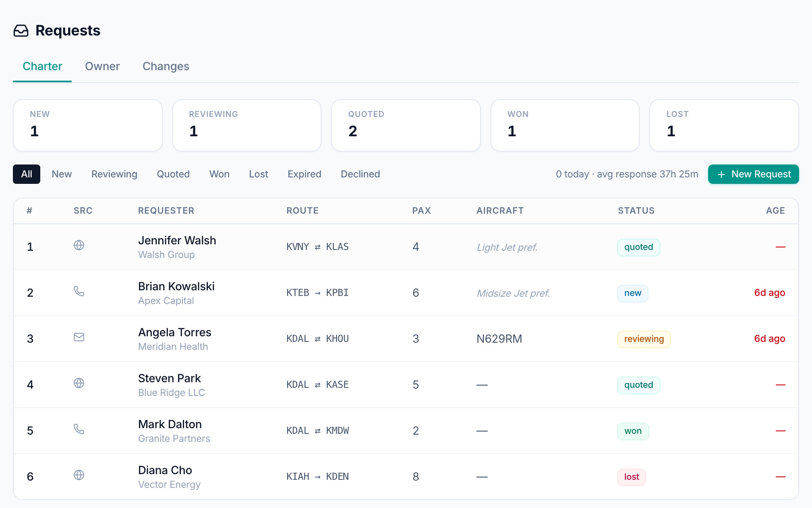Open Diana Cho's request row
This screenshot has height=508, width=812.
coord(406,477)
